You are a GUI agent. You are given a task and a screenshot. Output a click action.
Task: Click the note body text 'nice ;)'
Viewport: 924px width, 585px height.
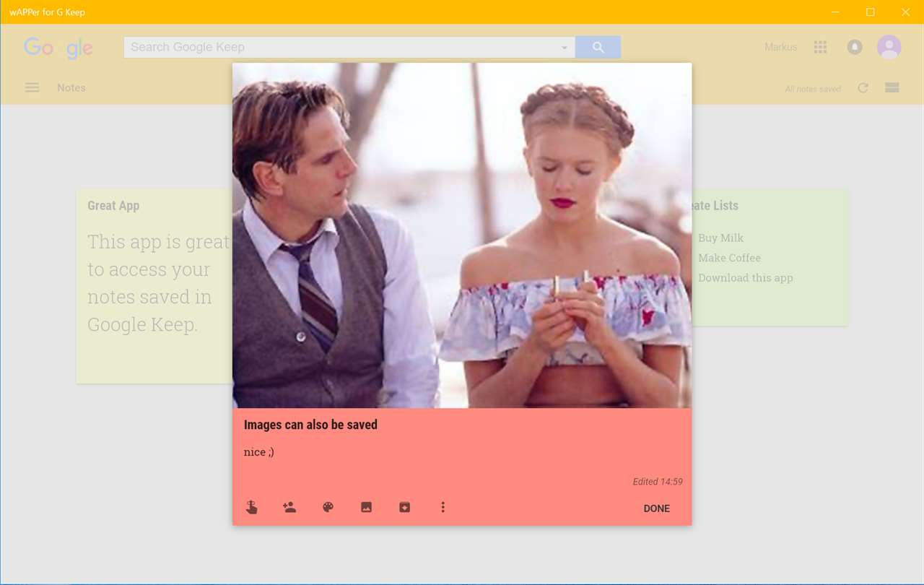point(259,452)
